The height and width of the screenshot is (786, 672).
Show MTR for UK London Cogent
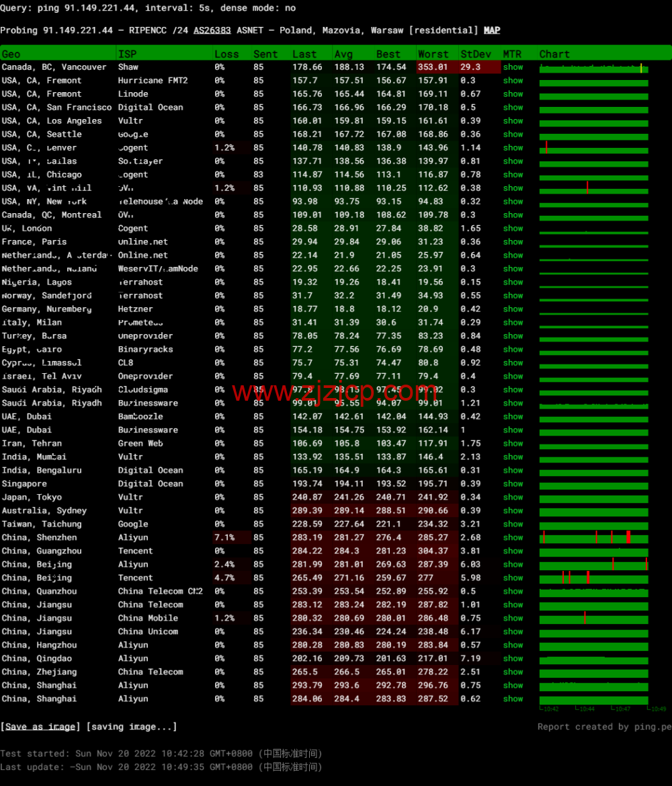click(x=513, y=228)
